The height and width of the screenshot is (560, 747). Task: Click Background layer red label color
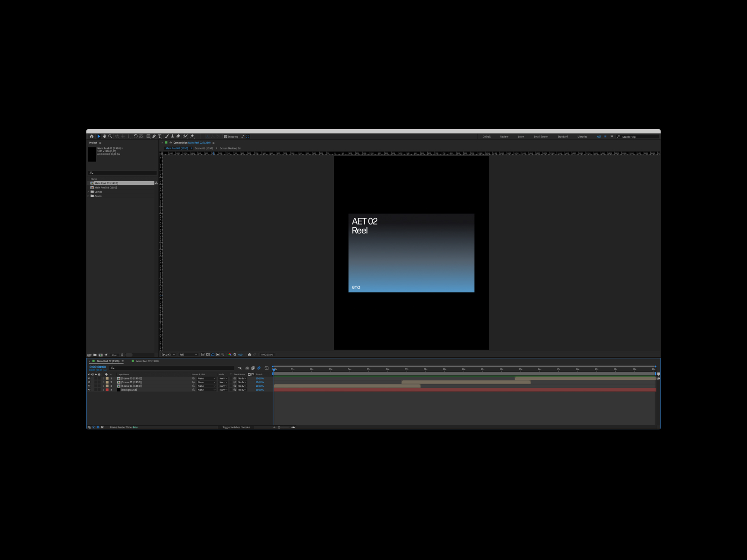107,390
